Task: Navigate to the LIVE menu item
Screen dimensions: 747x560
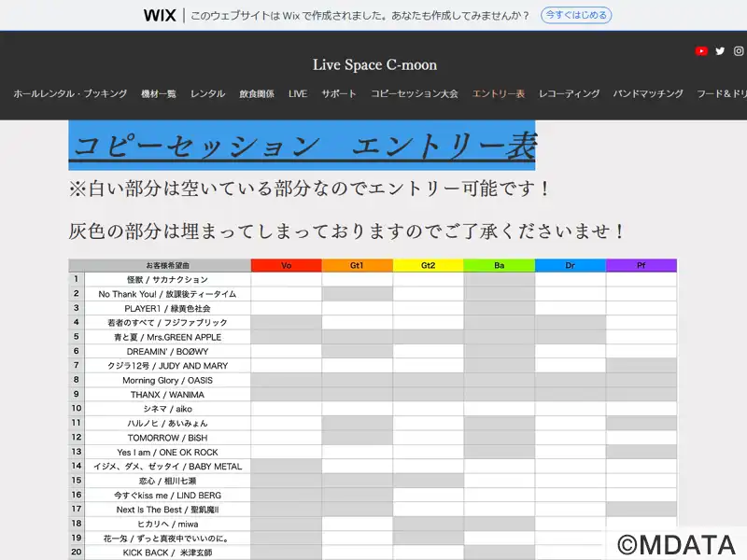Action: 298,94
